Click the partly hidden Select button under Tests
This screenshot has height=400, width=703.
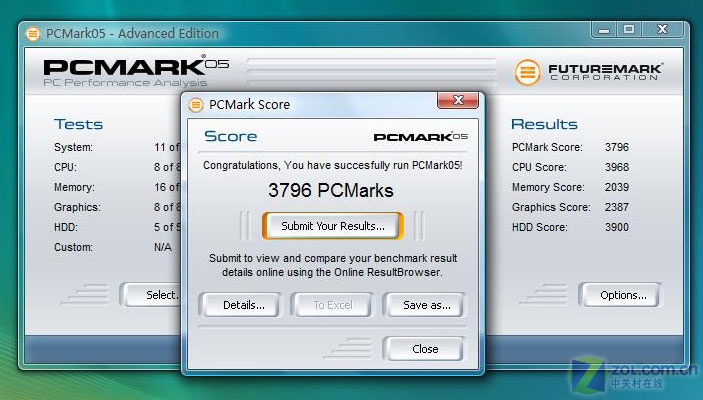tap(152, 295)
